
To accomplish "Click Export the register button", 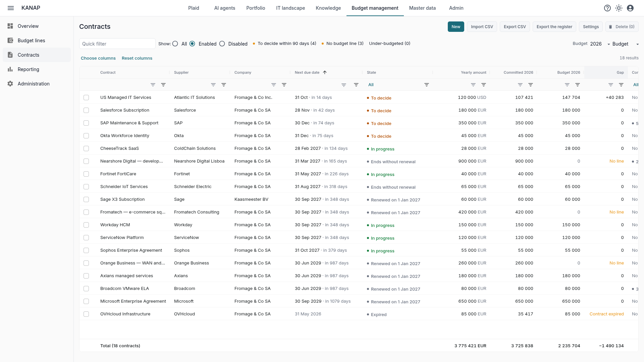I will point(554,27).
